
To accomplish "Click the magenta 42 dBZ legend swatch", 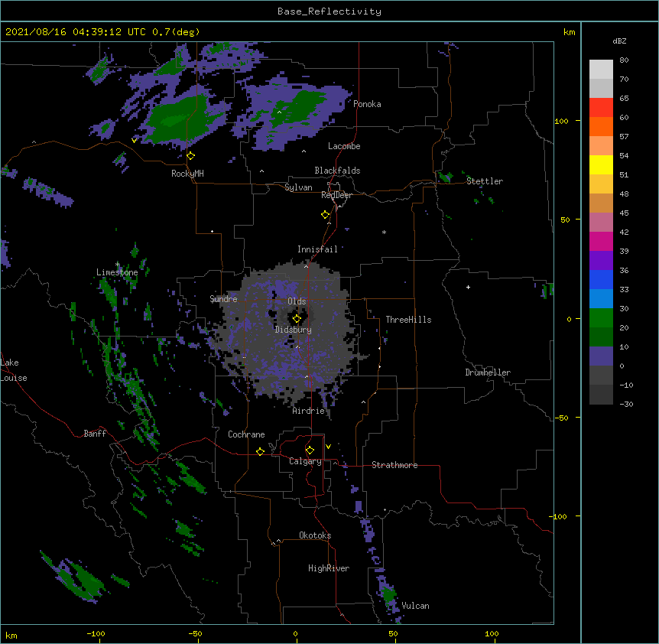I will point(601,241).
